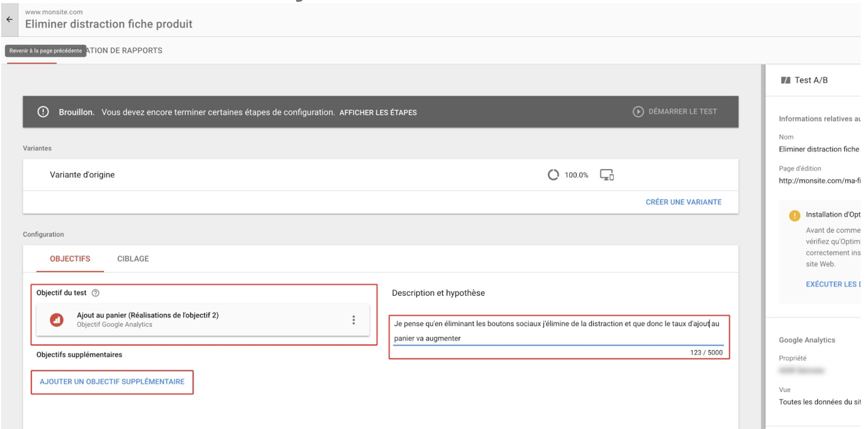The image size is (868, 429).
Task: Click the back arrow icon
Action: tap(10, 19)
